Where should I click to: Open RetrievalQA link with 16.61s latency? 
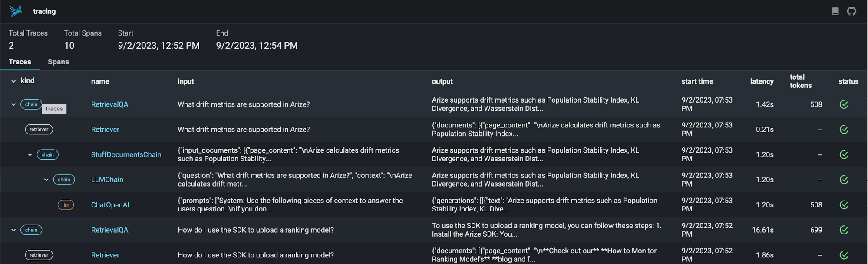109,230
